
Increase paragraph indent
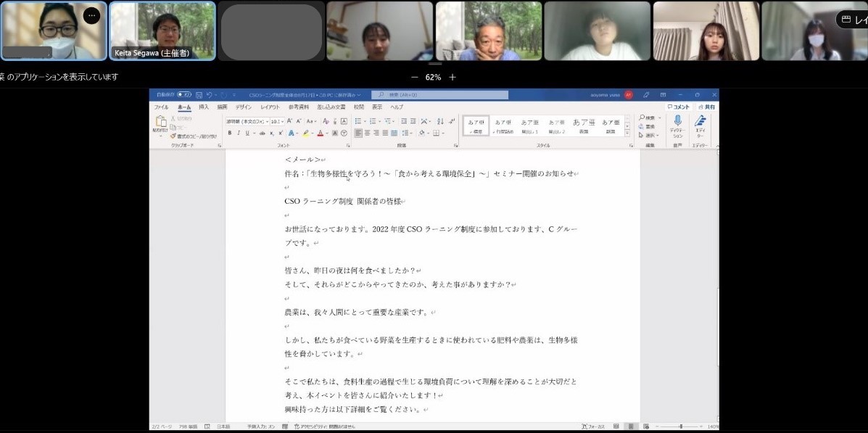coord(413,120)
